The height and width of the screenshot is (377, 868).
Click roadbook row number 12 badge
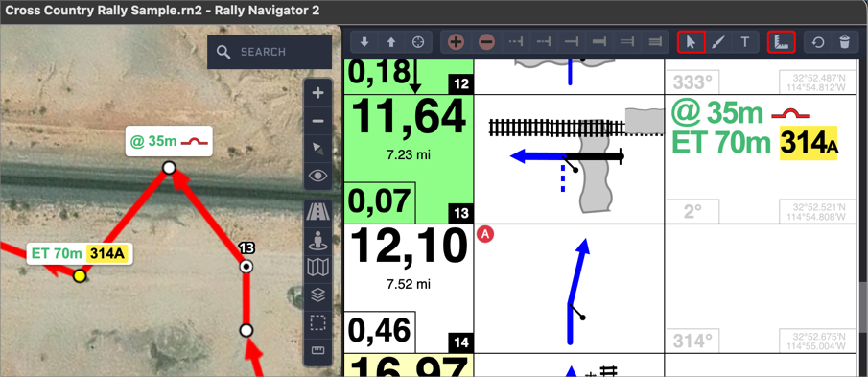(461, 84)
